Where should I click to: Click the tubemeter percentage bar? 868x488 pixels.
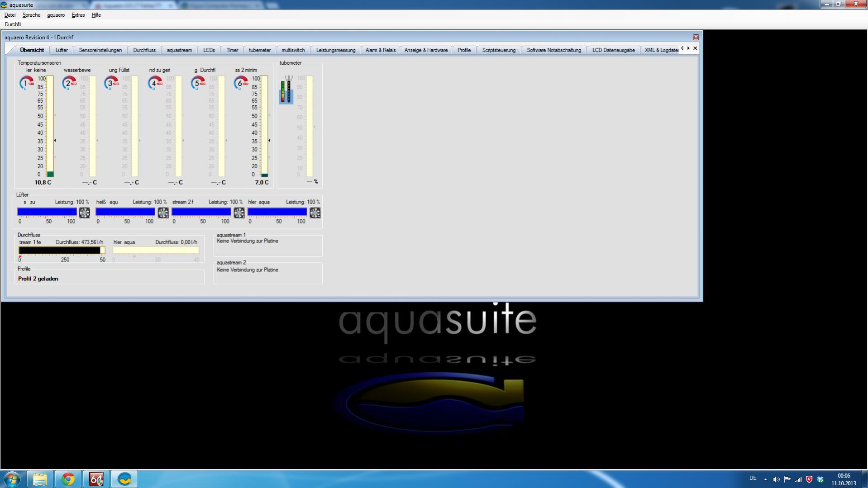point(310,126)
